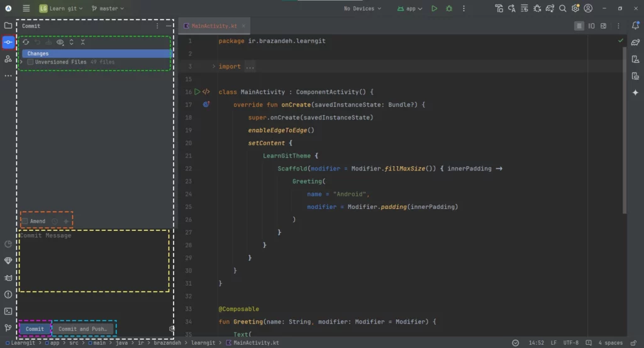Collapse all in the changes tree
This screenshot has width=644, height=348.
point(82,42)
